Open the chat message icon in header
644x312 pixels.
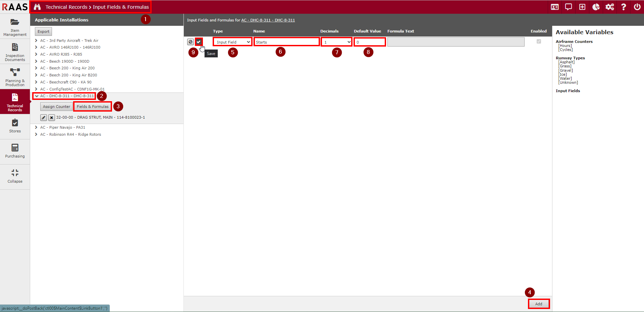(568, 7)
